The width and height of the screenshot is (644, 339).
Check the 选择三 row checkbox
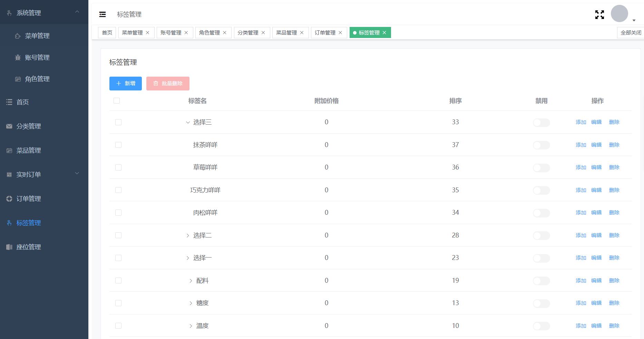(118, 122)
